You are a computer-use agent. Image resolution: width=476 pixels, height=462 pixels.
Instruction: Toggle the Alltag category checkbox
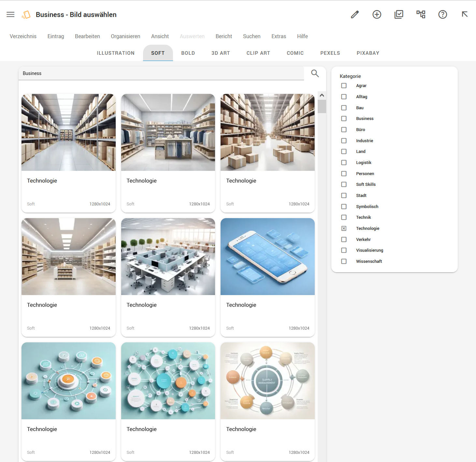(x=344, y=97)
